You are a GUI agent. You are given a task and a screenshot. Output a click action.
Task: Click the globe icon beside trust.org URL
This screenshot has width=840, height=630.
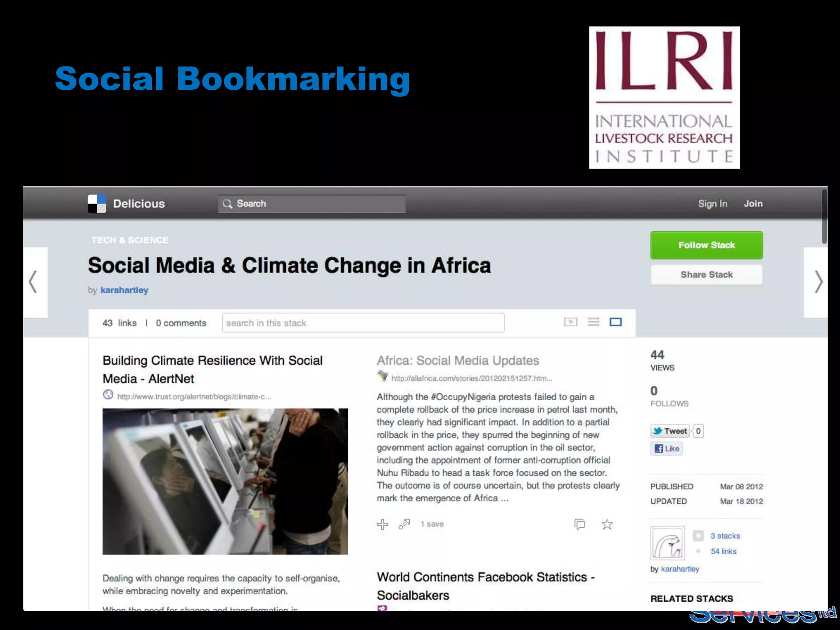click(108, 395)
